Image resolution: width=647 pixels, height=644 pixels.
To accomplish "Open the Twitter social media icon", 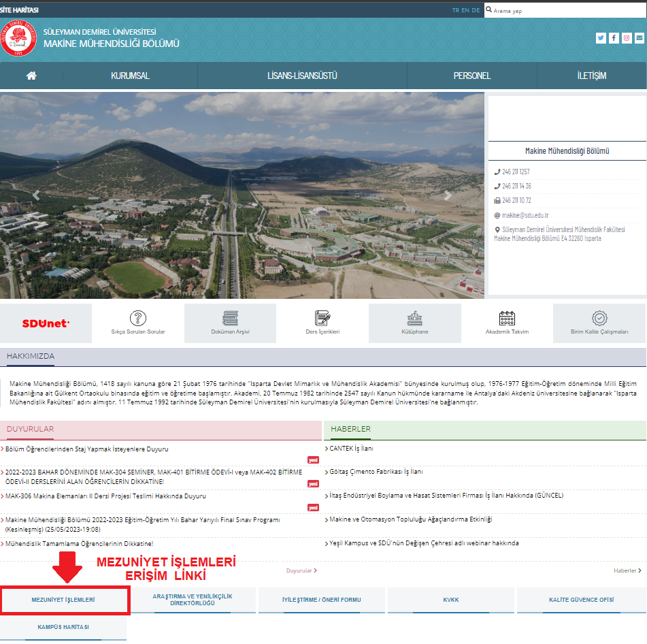I will [x=601, y=38].
